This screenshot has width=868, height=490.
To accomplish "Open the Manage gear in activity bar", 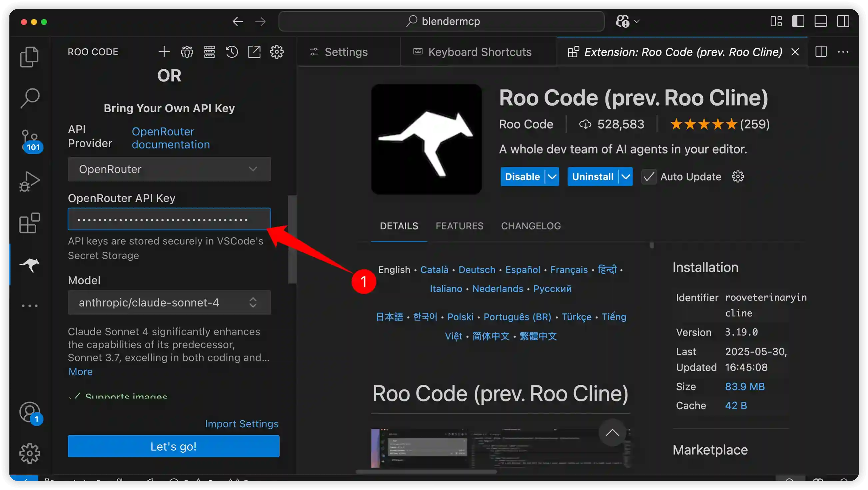I will point(30,453).
